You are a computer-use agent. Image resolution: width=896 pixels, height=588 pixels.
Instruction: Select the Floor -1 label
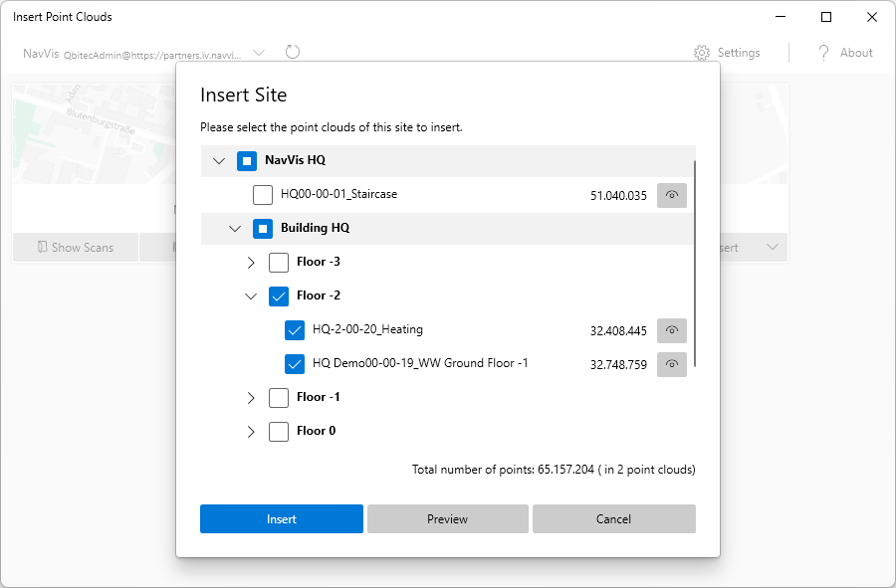pos(319,397)
